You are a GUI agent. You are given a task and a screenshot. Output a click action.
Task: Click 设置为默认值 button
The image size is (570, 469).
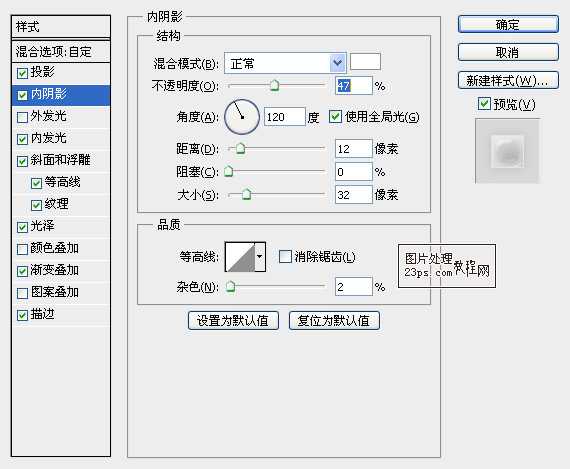[233, 320]
